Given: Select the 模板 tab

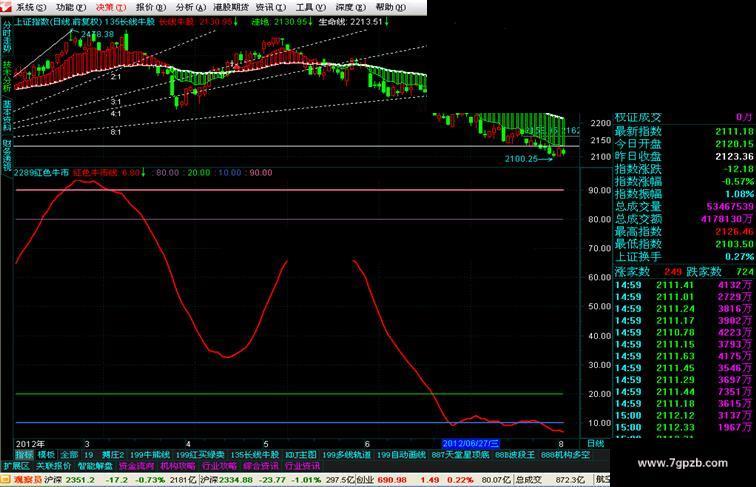Looking at the screenshot, I should (x=46, y=455).
